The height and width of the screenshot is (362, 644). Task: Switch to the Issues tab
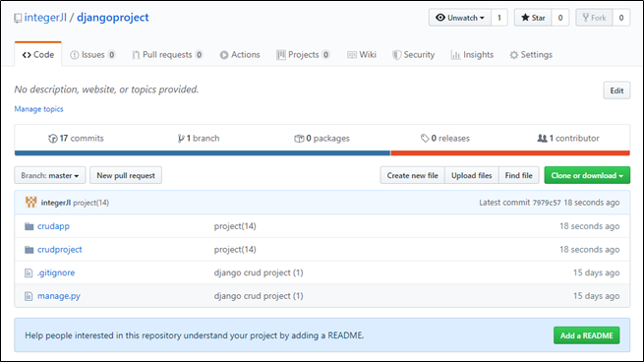pos(92,55)
